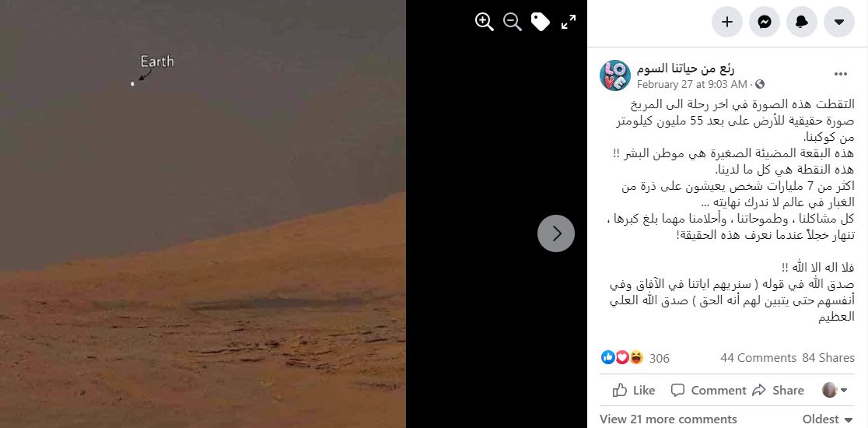View 21 more comments
The image size is (868, 428).
click(x=668, y=419)
